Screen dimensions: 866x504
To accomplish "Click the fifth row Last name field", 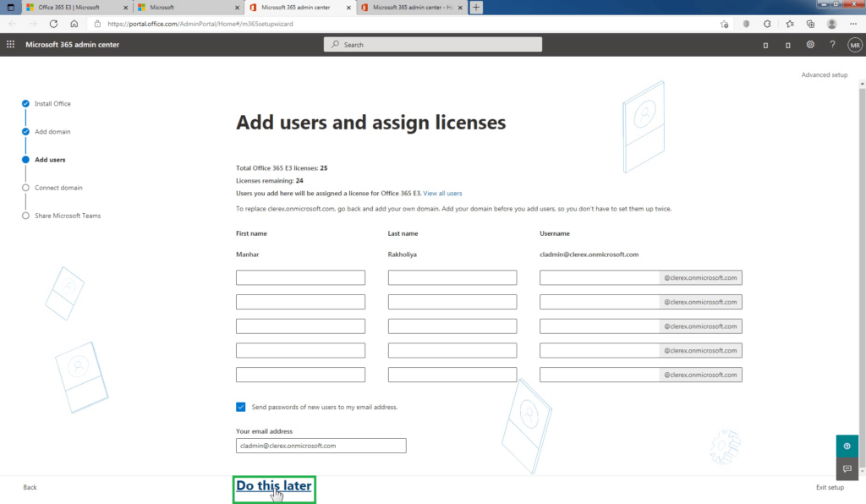I will pyautogui.click(x=452, y=375).
